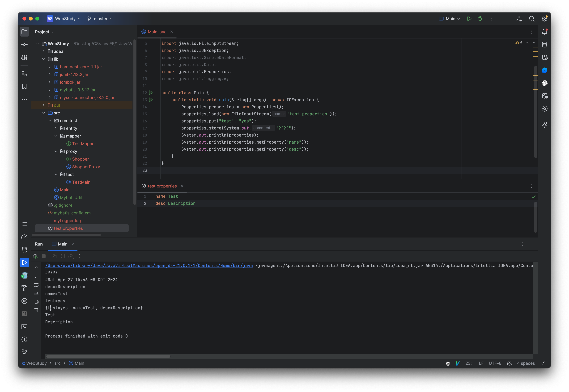
Task: Collapse the proxy package
Action: (56, 151)
